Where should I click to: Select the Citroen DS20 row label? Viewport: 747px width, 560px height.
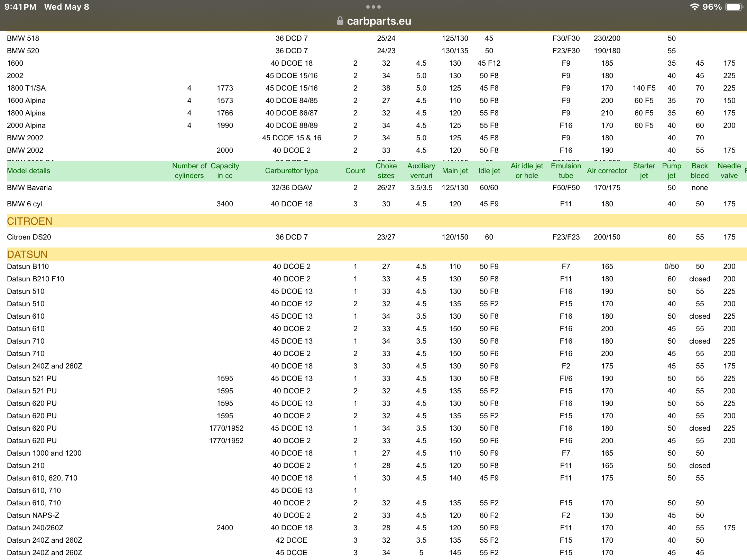pyautogui.click(x=29, y=237)
